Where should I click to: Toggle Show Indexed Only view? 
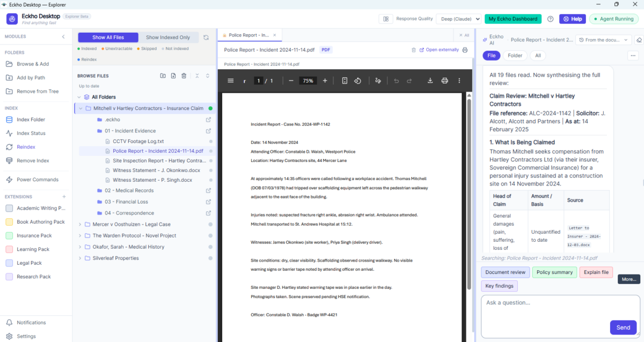tap(168, 38)
